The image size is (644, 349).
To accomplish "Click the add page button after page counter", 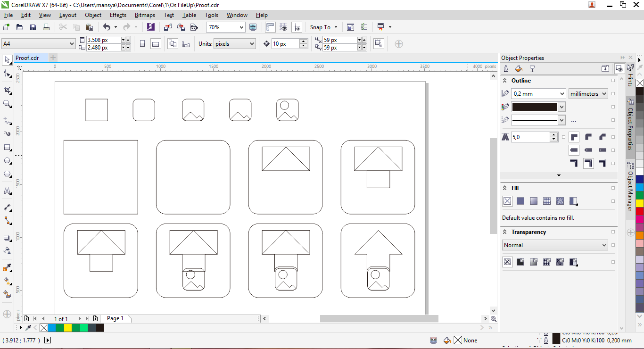I will [x=96, y=319].
